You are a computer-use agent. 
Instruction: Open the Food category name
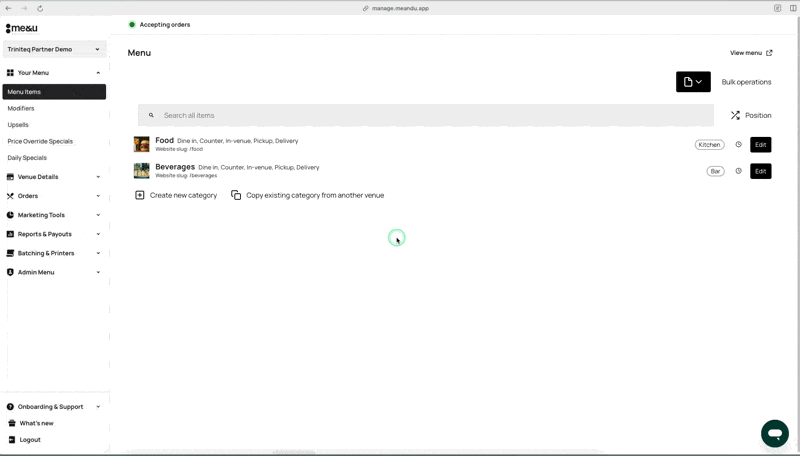[x=164, y=140]
